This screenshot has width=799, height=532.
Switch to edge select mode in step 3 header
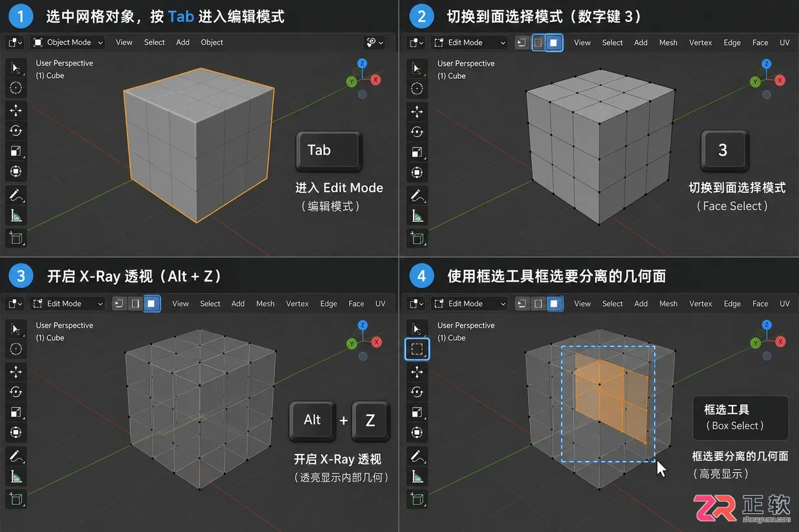[x=135, y=303]
